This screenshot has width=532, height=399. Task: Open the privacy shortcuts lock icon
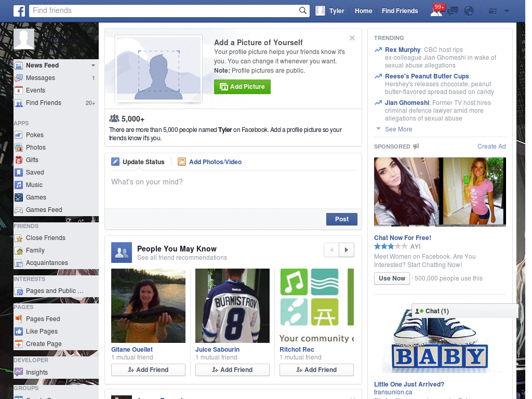coord(493,11)
